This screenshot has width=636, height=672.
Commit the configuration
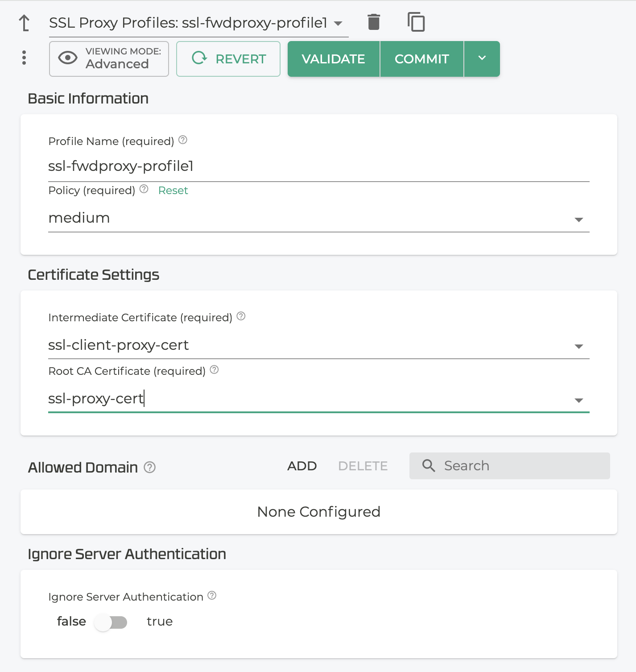pos(422,59)
